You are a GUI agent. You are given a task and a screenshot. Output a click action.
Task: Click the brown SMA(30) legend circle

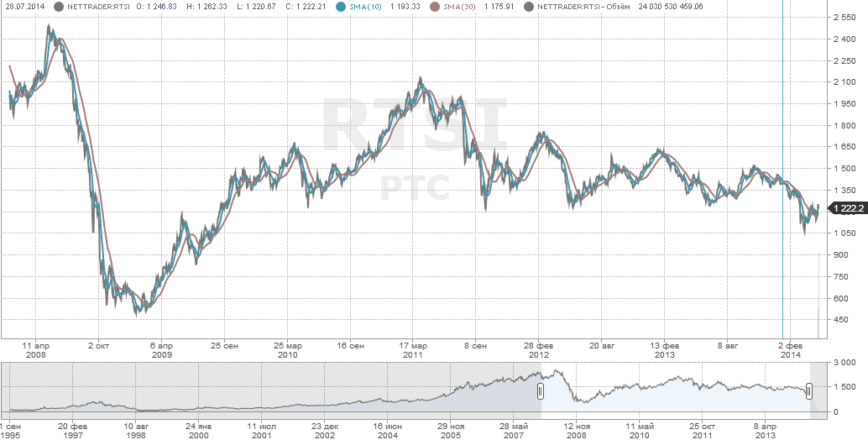pyautogui.click(x=435, y=7)
